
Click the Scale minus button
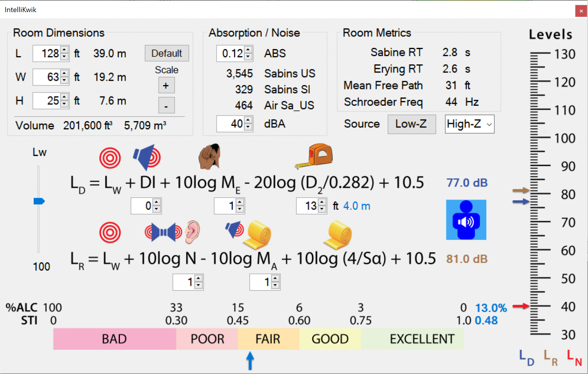click(166, 105)
